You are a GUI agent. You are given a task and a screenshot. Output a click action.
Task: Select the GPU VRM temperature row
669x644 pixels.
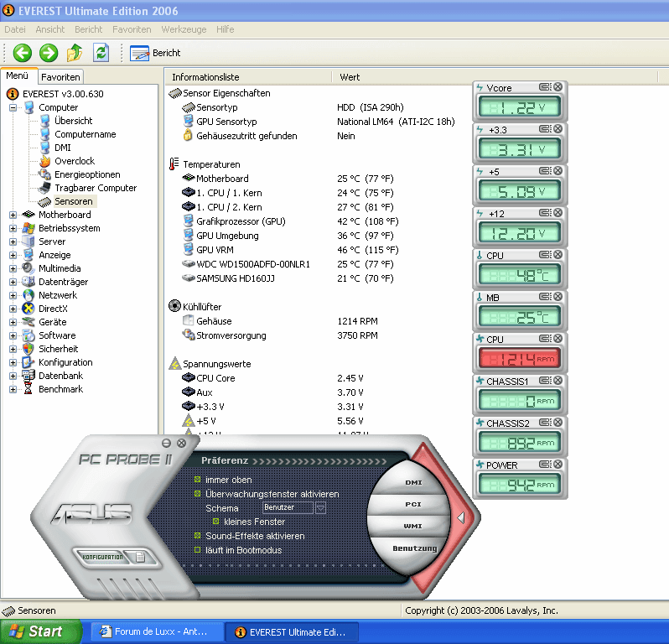tap(215, 250)
